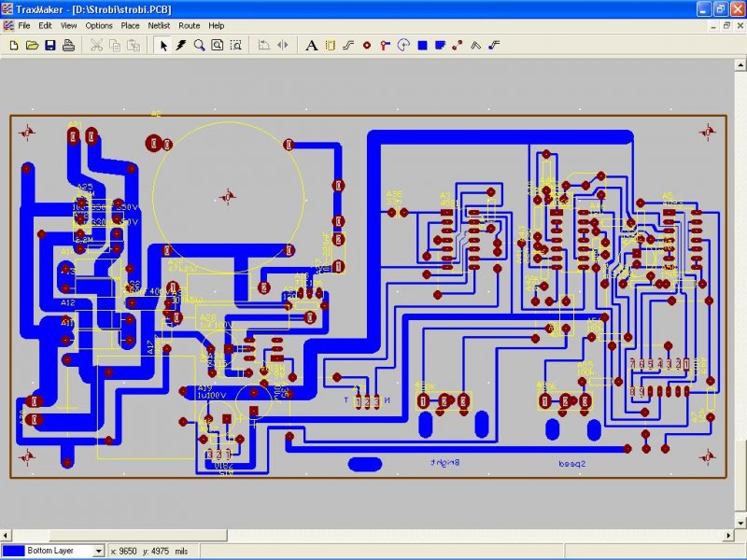Save the PCB with the floppy disk icon

tap(50, 45)
